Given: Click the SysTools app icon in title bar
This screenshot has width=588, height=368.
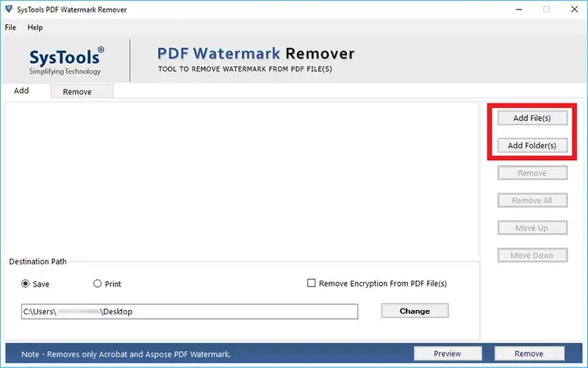Looking at the screenshot, I should pyautogui.click(x=9, y=9).
